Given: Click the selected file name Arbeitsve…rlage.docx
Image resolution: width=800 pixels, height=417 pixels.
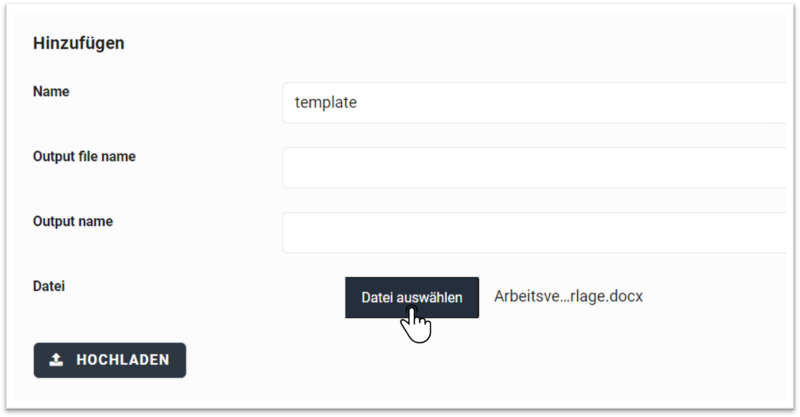Looking at the screenshot, I should point(568,296).
